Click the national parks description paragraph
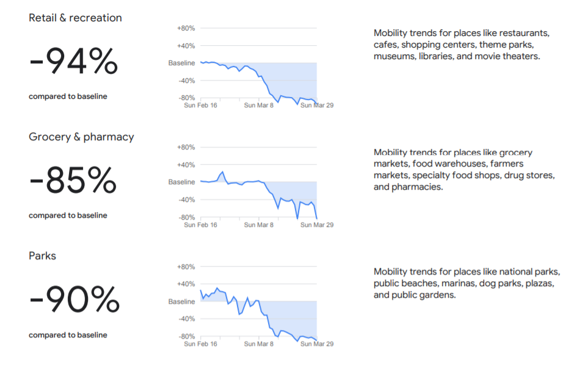The image size is (588, 366). tap(466, 283)
